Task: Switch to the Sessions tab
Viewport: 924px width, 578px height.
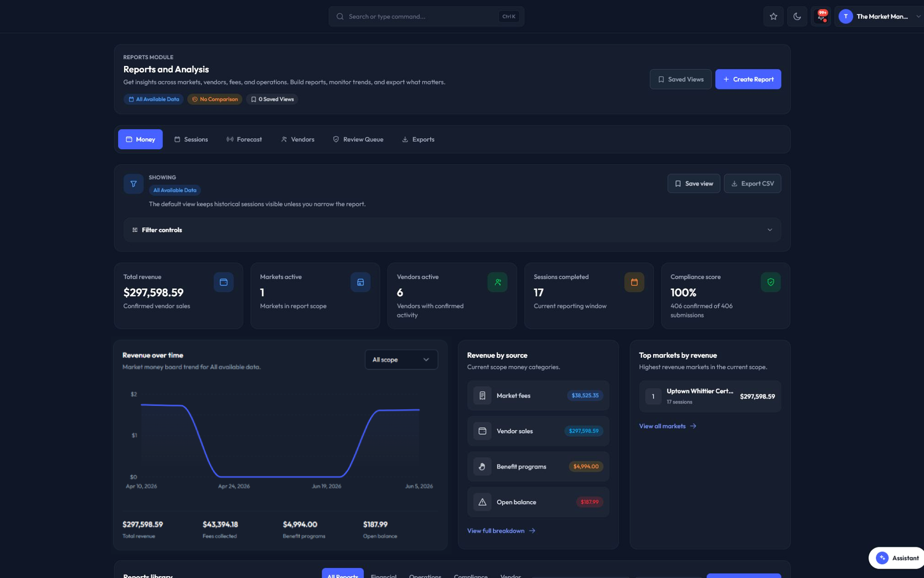Action: coord(191,139)
